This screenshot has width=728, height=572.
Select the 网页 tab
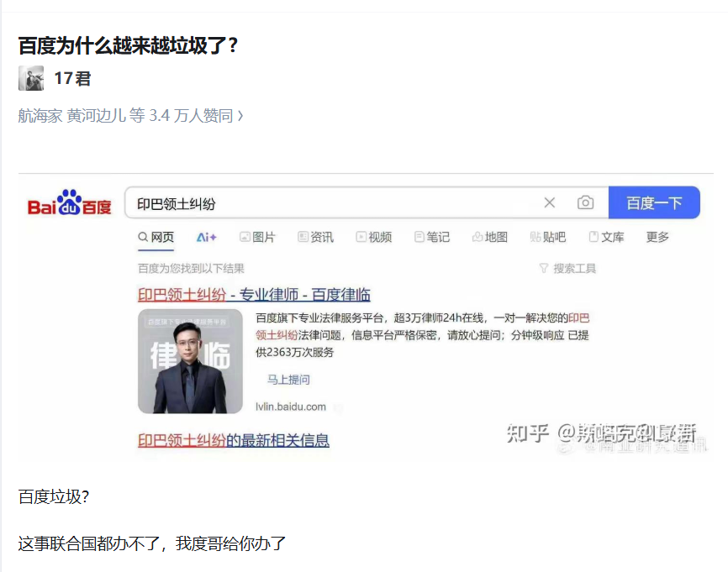(x=156, y=237)
